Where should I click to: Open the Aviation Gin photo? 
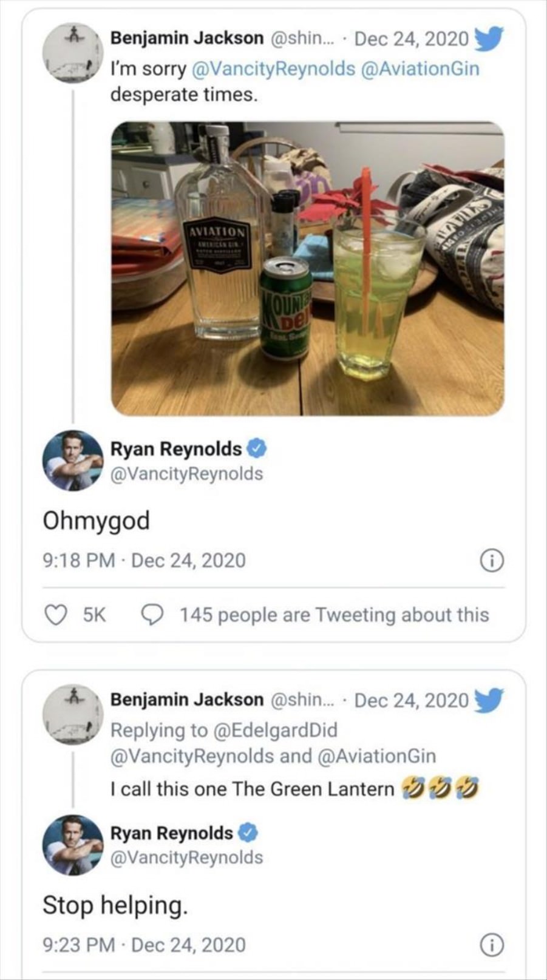(x=307, y=268)
